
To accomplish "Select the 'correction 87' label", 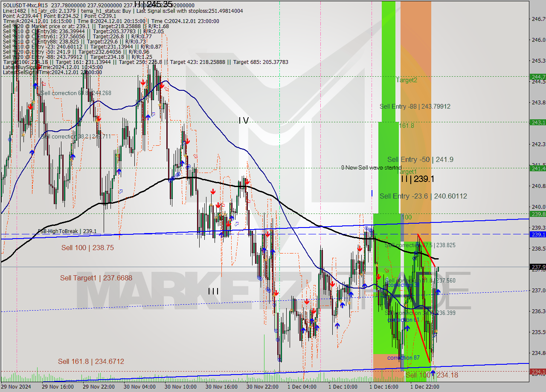I will point(403,357).
